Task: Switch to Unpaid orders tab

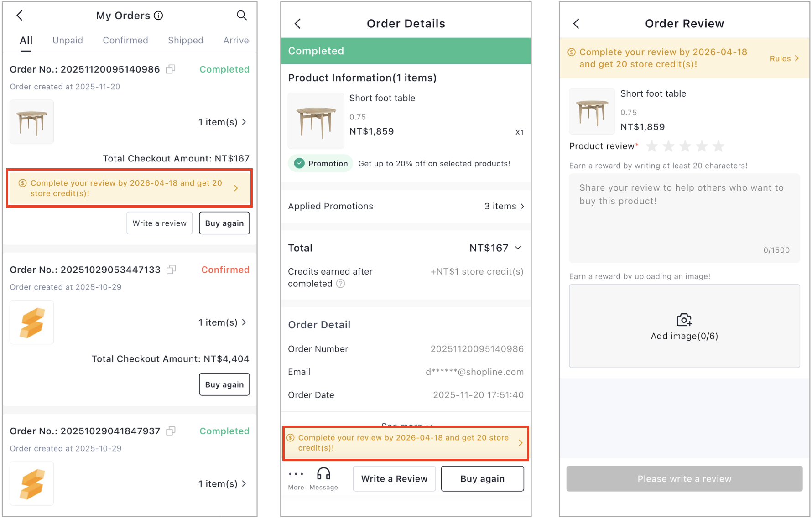Action: [68, 41]
